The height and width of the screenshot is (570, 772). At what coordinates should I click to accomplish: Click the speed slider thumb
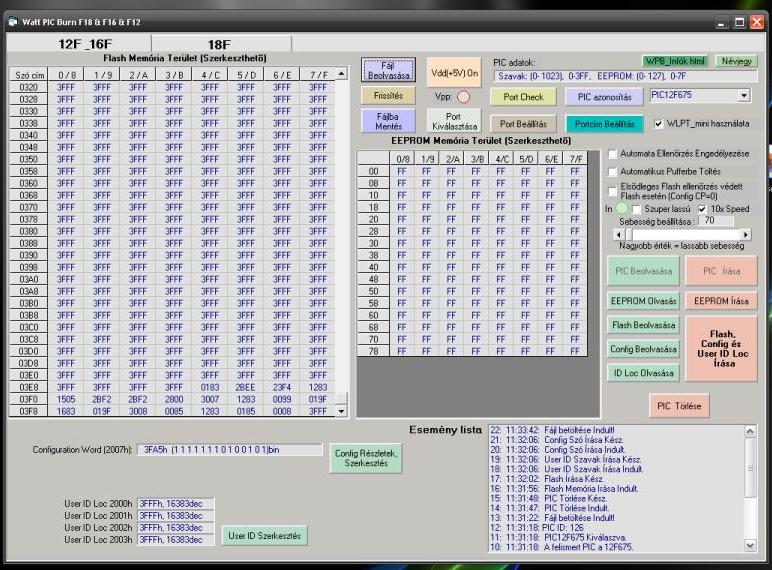pyautogui.click(x=628, y=235)
